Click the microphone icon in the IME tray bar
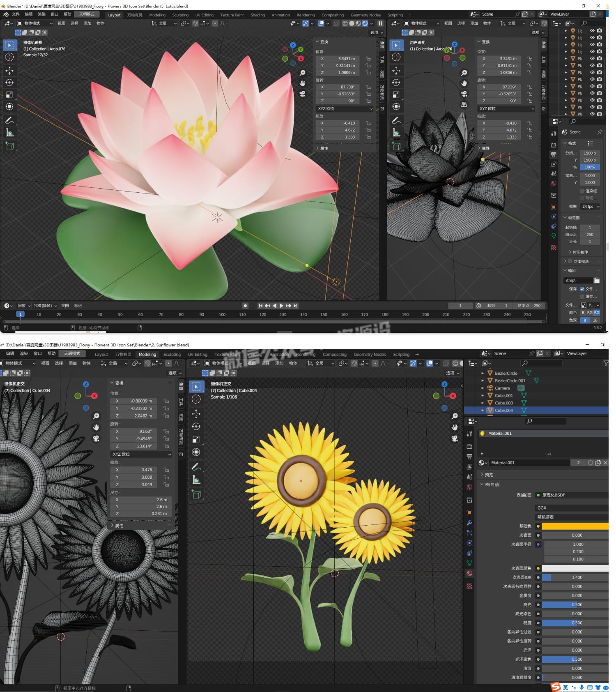 tap(582, 687)
